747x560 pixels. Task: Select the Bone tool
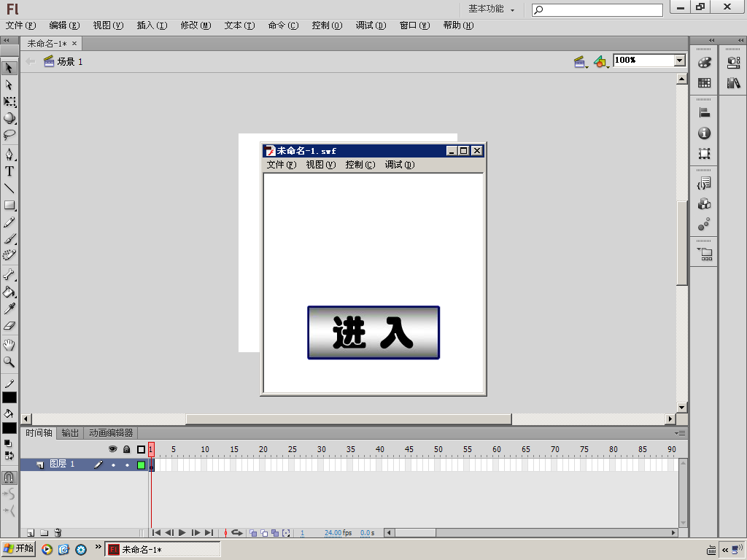click(x=9, y=275)
